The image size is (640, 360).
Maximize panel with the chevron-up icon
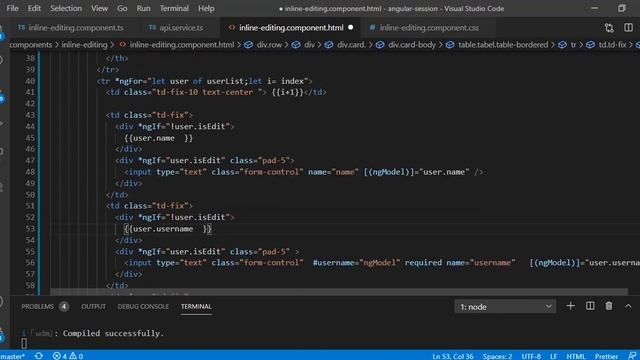628,306
